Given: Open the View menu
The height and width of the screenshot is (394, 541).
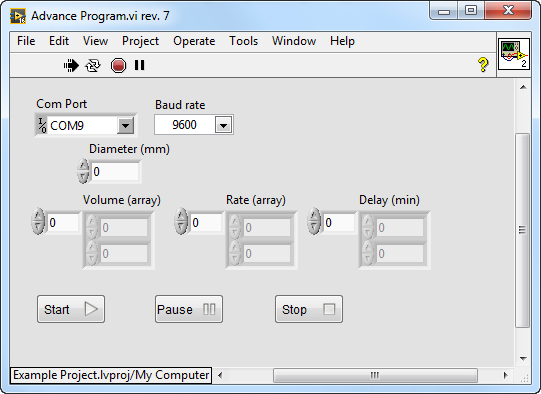Looking at the screenshot, I should tap(96, 41).
